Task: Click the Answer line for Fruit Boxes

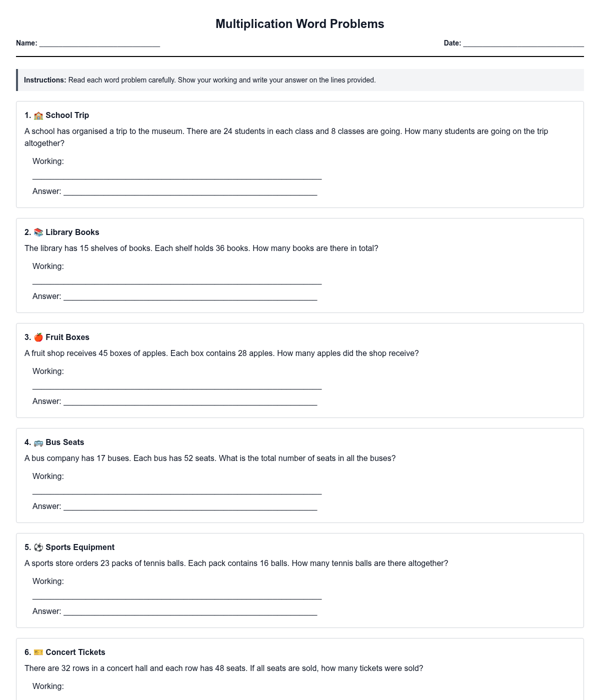Action: 190,401
